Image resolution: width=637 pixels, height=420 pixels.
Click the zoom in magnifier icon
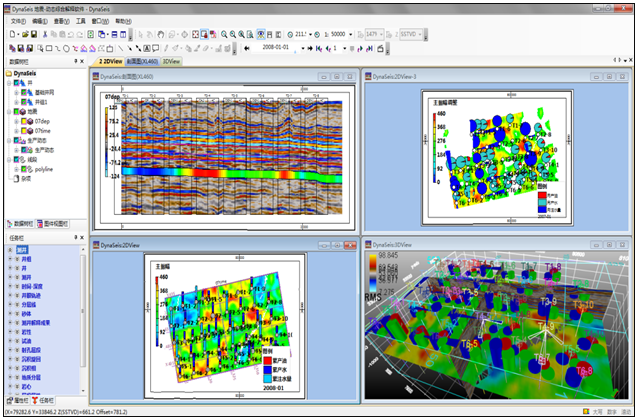[x=222, y=33]
